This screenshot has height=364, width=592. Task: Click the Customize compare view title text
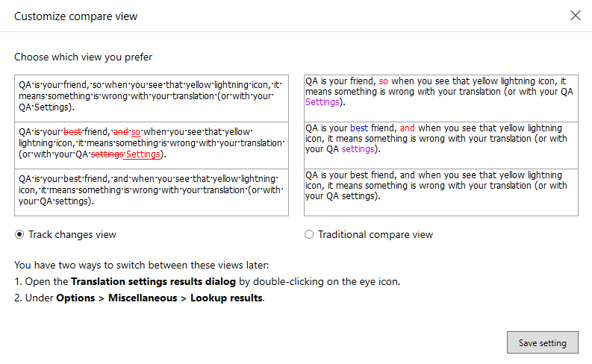click(x=75, y=16)
